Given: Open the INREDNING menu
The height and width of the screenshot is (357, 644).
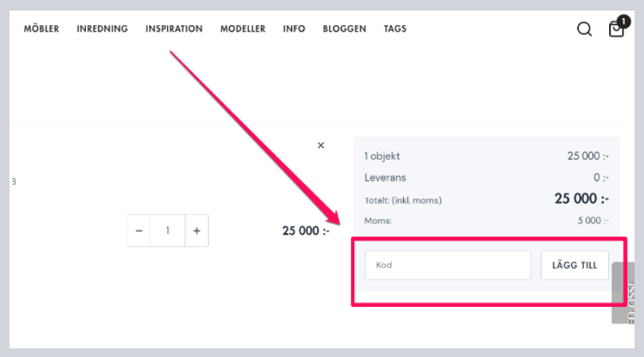Looking at the screenshot, I should [x=102, y=29].
